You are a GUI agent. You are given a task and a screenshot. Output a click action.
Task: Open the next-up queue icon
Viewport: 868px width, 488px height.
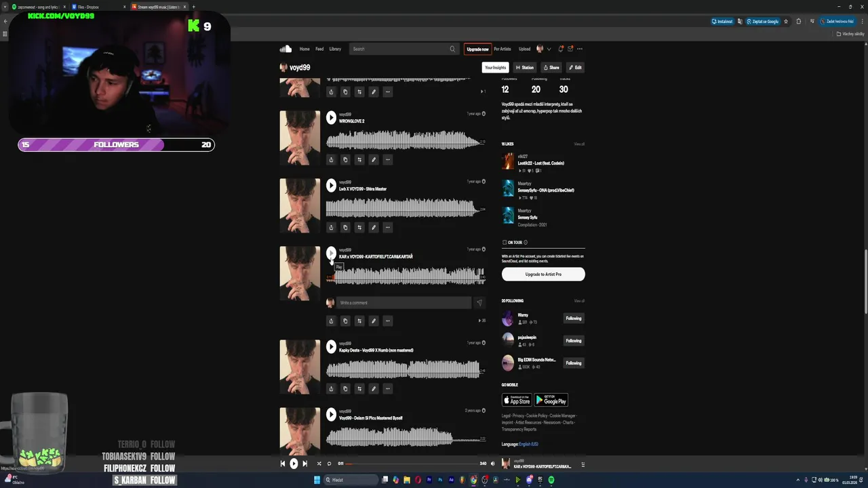pyautogui.click(x=583, y=464)
